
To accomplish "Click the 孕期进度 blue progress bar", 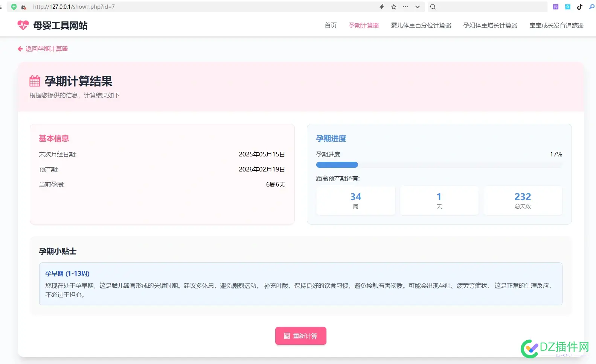I will 337,165.
